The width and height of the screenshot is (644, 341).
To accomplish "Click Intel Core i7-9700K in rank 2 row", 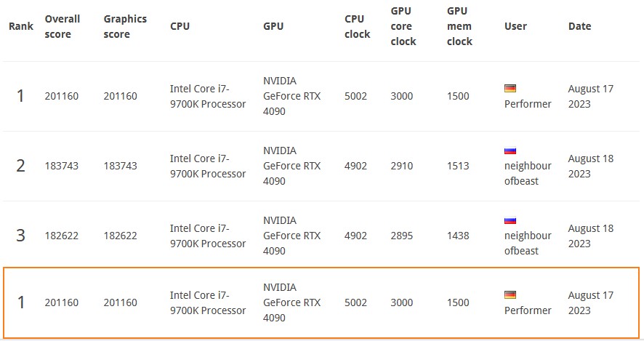I will 208,166.
